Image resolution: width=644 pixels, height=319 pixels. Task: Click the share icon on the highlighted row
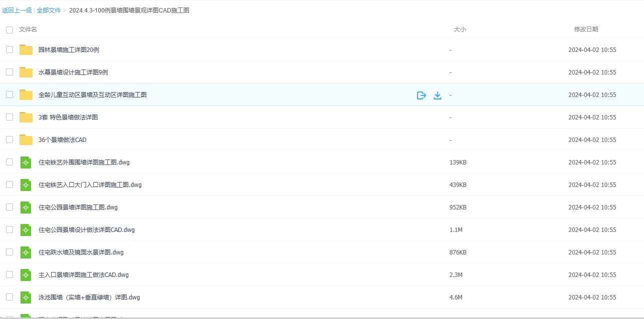[x=421, y=95]
